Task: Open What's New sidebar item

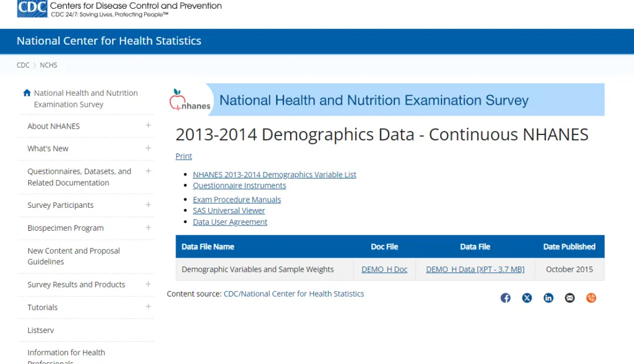Action: [48, 149]
